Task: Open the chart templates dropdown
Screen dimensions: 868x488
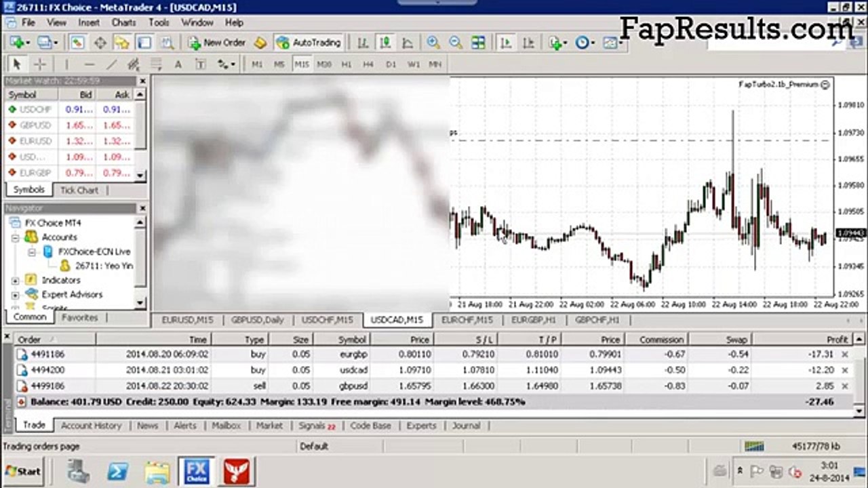Action: pyautogui.click(x=613, y=43)
